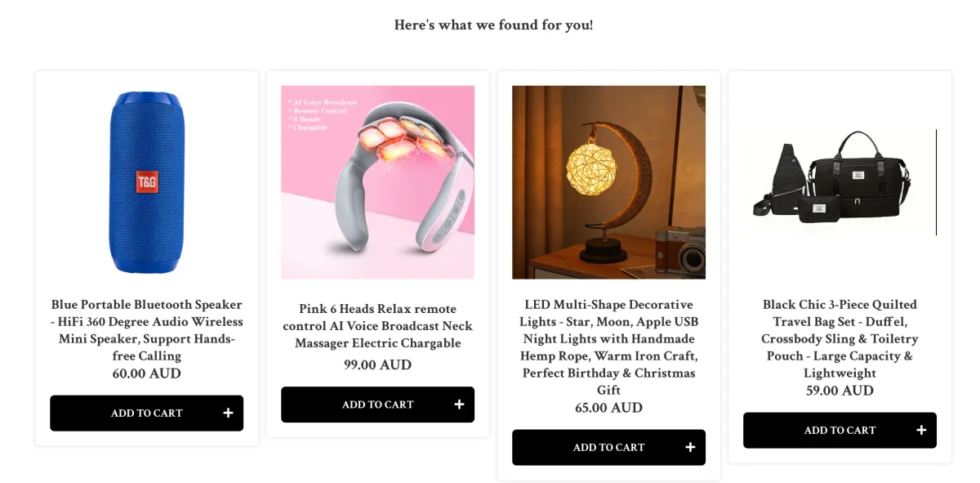
Task: Open the blue T&G speaker product image
Action: tap(147, 182)
